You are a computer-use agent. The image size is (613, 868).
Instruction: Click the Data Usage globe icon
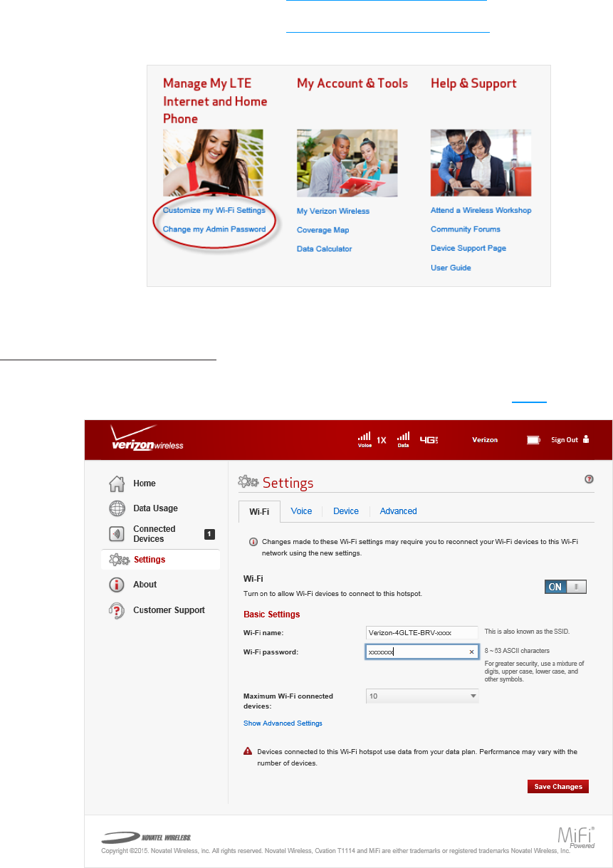(117, 508)
